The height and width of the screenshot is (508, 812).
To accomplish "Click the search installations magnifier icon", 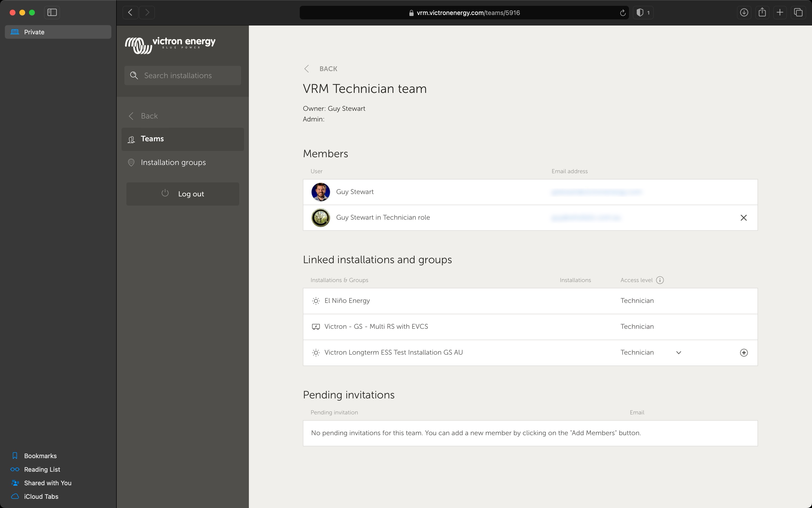I will (134, 75).
